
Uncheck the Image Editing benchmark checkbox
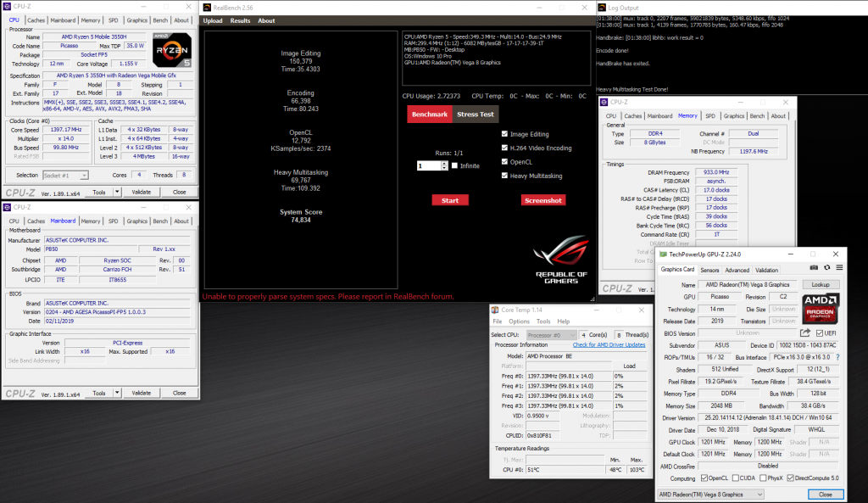pyautogui.click(x=505, y=134)
